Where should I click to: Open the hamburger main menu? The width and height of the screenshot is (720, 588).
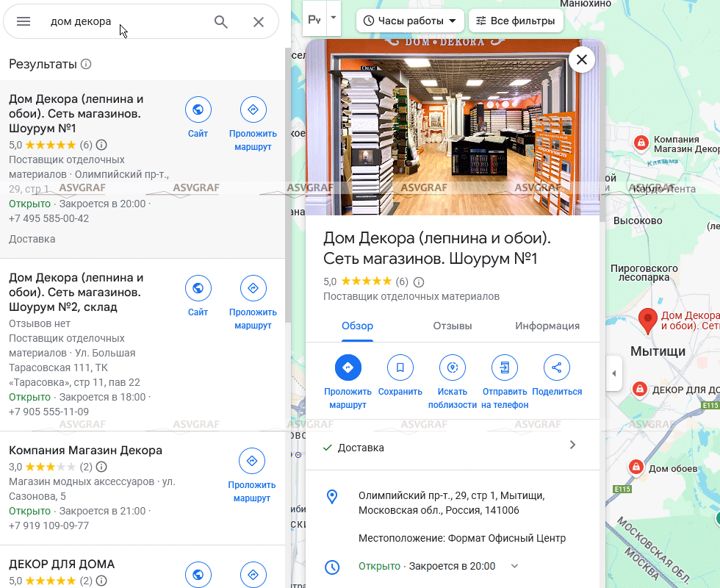(x=24, y=21)
